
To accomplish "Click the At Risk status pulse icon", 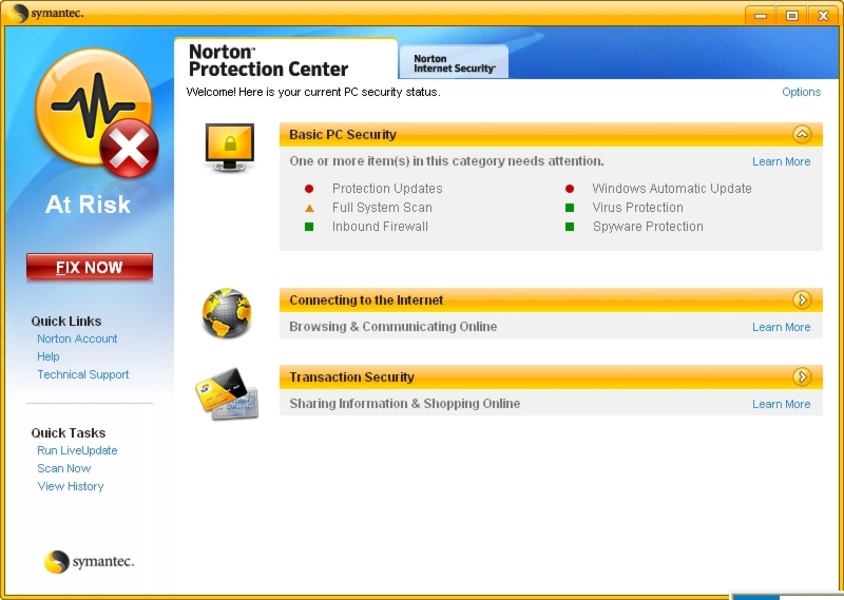I will click(x=96, y=112).
